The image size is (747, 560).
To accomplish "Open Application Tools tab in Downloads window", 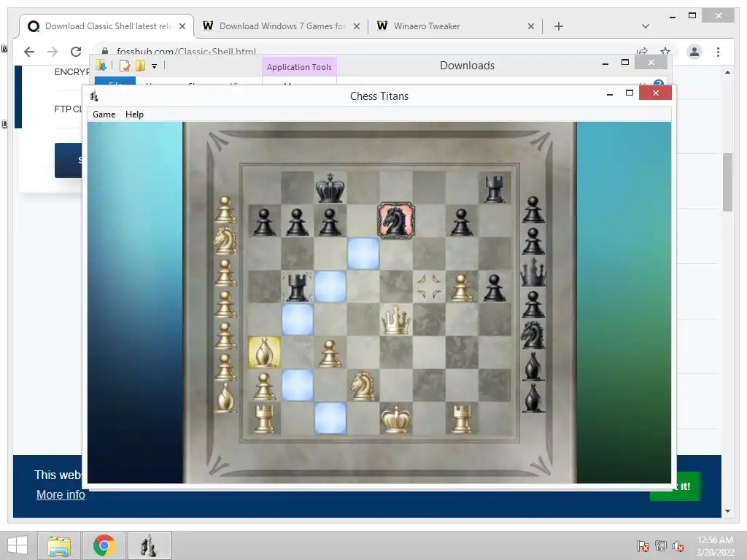I will (299, 67).
